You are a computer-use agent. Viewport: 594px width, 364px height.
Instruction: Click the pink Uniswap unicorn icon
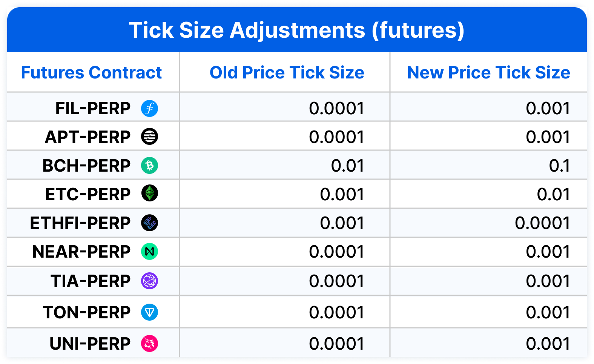pyautogui.click(x=149, y=344)
